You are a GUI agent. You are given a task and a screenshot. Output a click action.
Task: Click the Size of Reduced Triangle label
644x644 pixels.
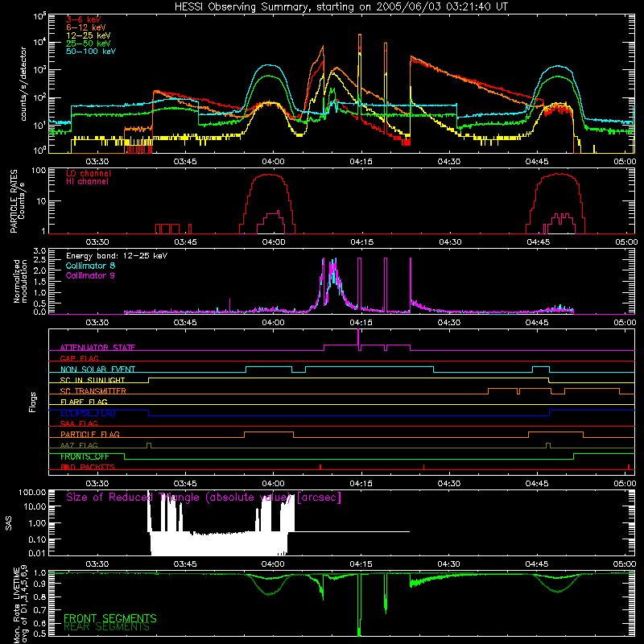point(204,497)
